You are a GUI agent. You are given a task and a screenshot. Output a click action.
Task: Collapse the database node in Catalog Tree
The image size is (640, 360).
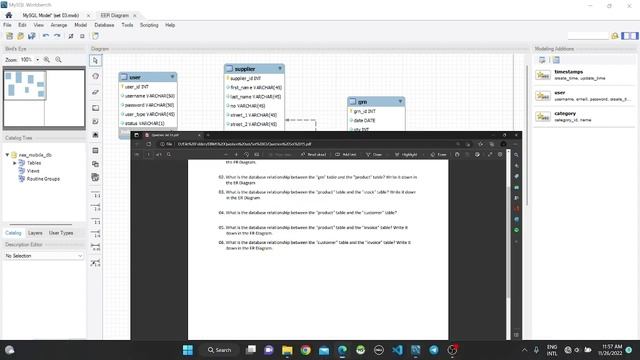[x=7, y=155]
